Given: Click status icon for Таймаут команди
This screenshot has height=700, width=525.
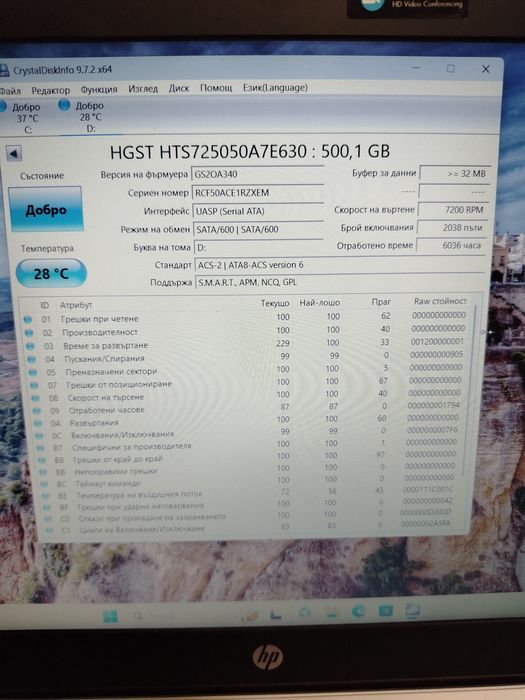Looking at the screenshot, I should click(44, 483).
